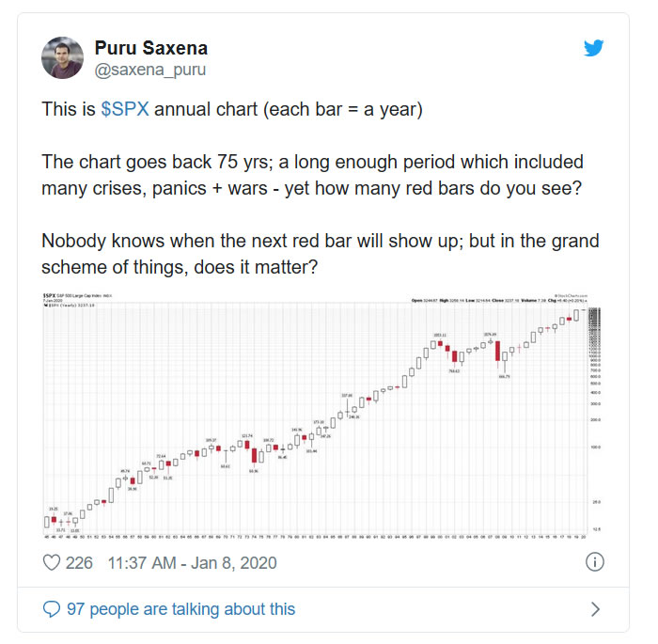
Task: View "97 people are talking about this"
Action: [180, 609]
